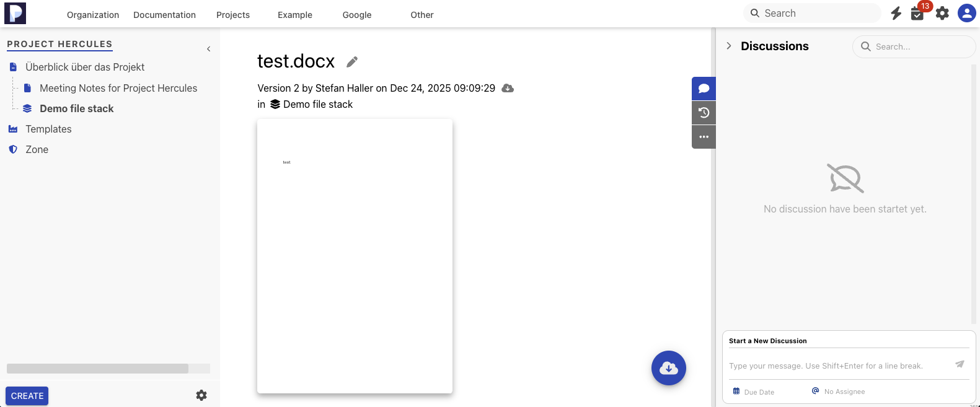Click the small cloud download icon beside version
Image resolution: width=980 pixels, height=407 pixels.
[x=508, y=88]
